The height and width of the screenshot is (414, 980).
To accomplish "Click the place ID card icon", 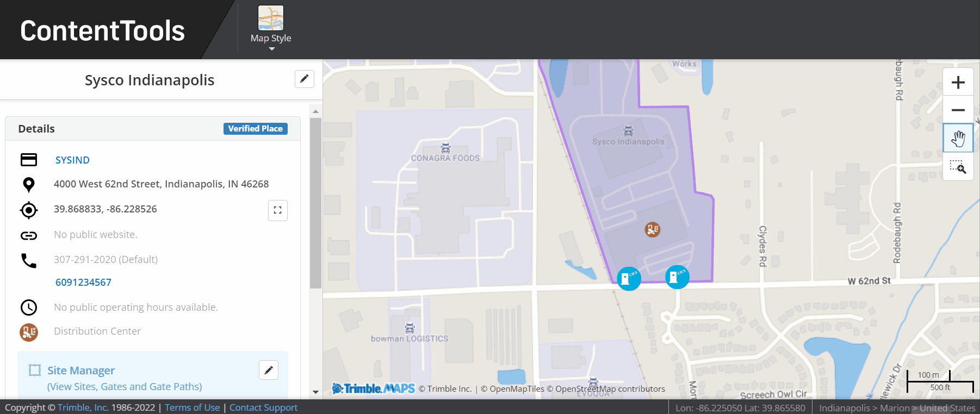I will (29, 160).
